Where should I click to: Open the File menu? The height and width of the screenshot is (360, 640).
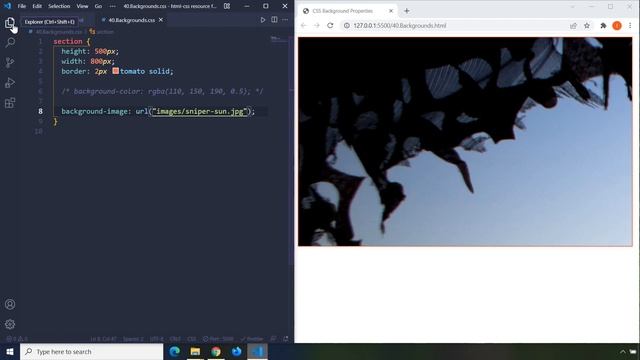(x=22, y=6)
